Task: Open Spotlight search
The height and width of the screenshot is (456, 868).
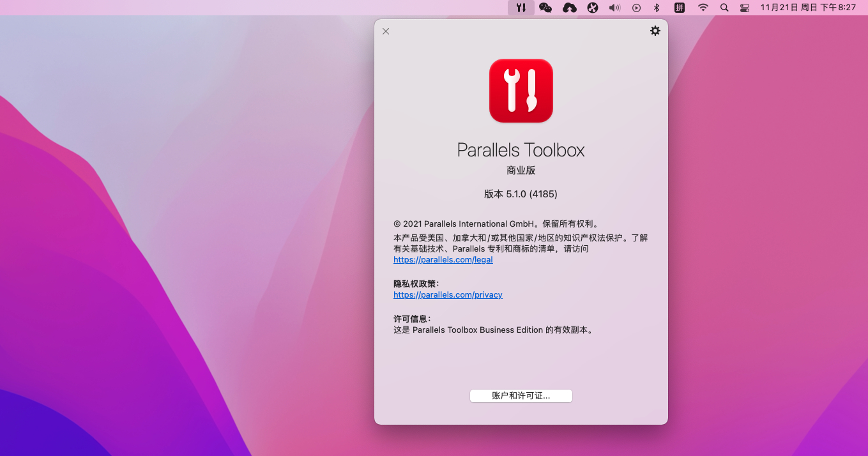Action: (x=724, y=8)
